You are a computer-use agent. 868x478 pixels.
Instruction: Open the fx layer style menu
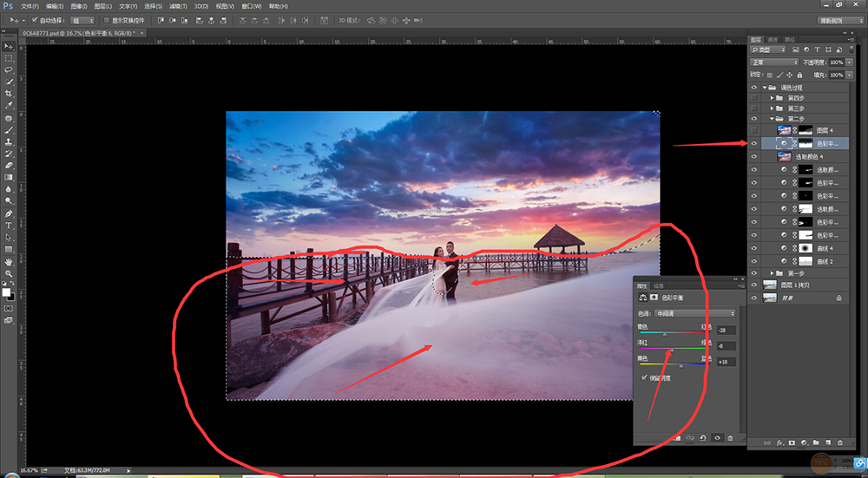pos(779,442)
